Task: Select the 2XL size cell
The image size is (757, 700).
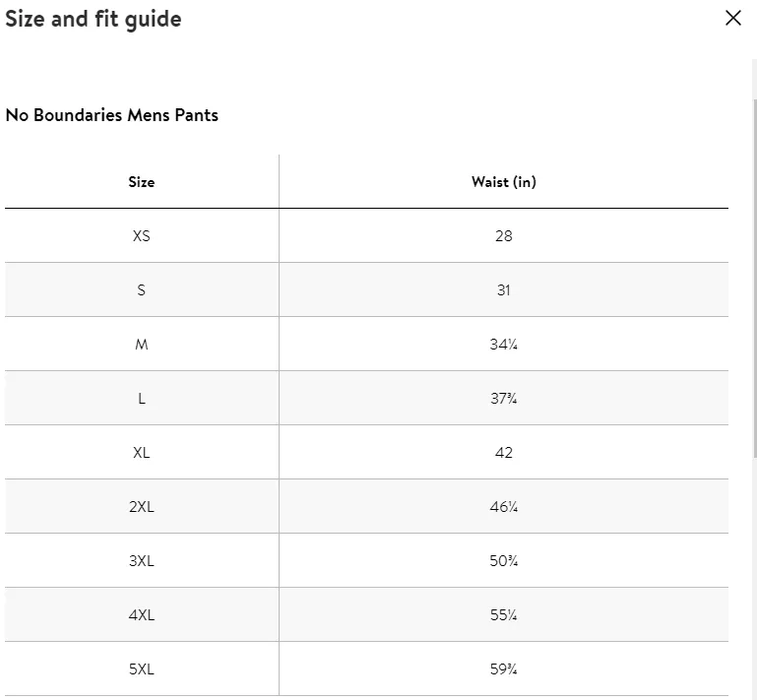Action: pyautogui.click(x=142, y=506)
